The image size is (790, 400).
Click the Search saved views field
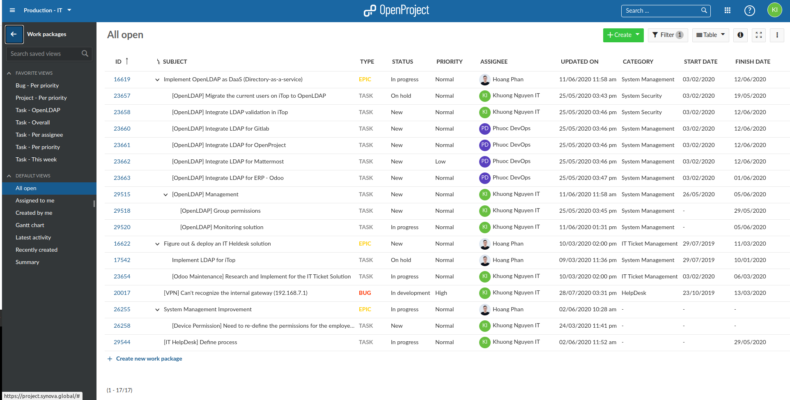tap(50, 53)
